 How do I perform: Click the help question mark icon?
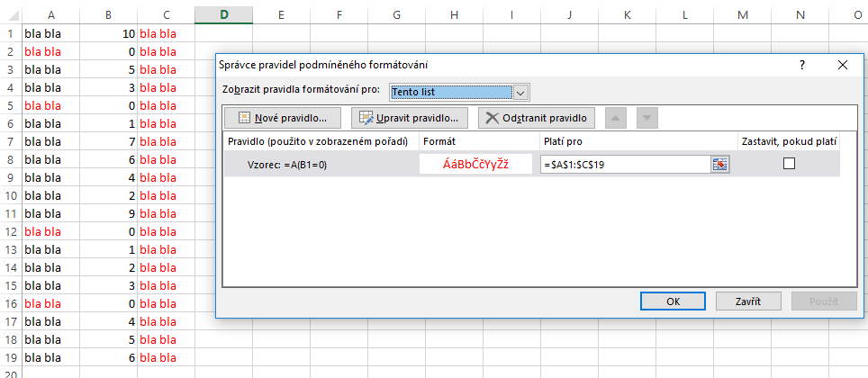coord(801,65)
